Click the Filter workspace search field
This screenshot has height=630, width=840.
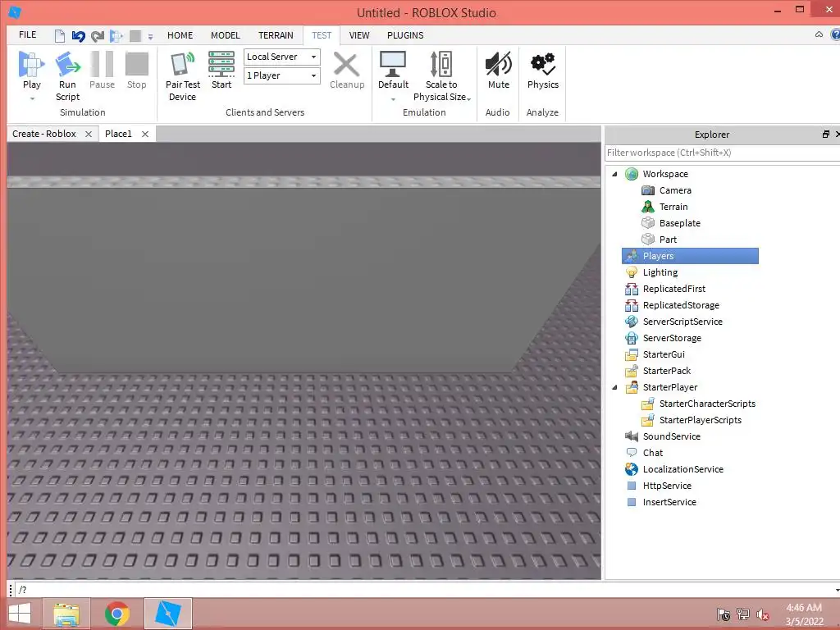pyautogui.click(x=722, y=153)
